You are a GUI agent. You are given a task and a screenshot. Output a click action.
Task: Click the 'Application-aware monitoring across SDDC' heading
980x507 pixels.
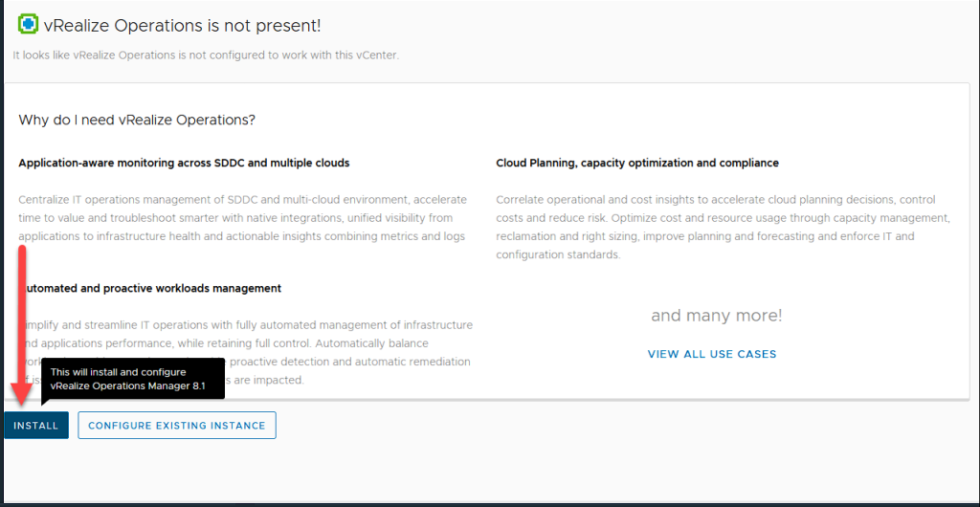(x=184, y=164)
